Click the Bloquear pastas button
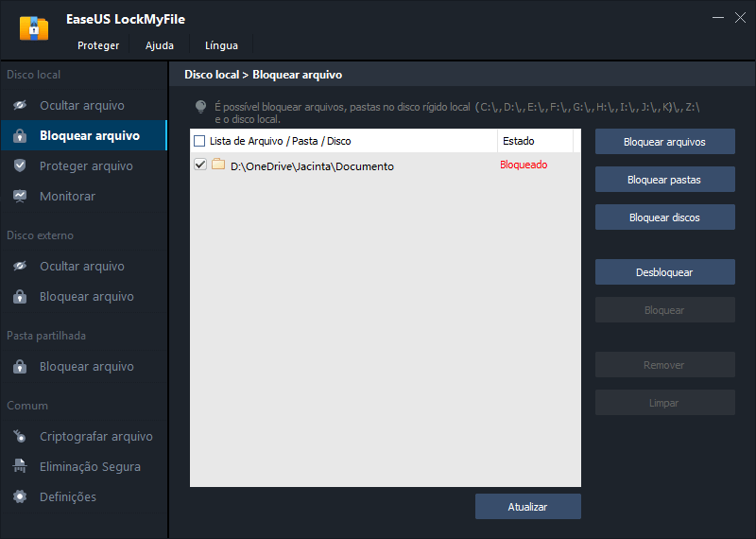 tap(665, 180)
